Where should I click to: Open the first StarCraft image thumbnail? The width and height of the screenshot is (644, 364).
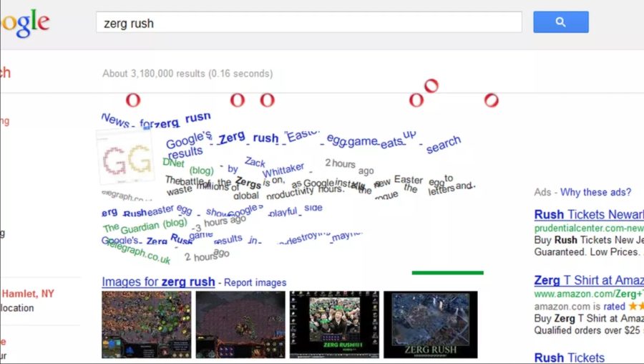147,324
